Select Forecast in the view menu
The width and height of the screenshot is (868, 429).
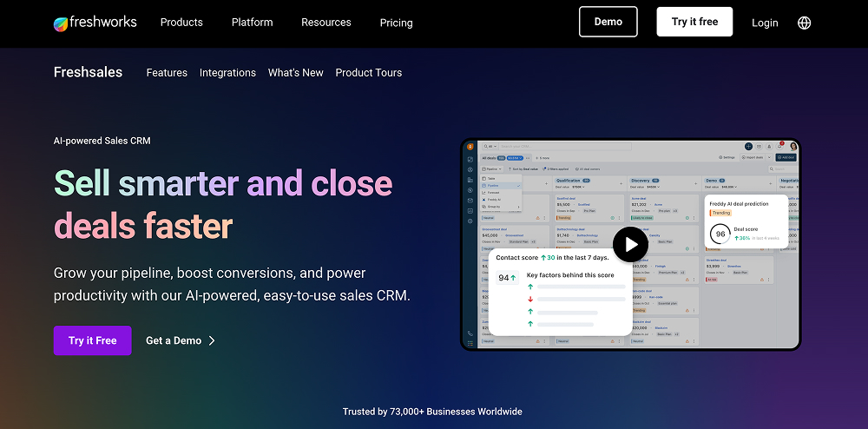[501, 193]
